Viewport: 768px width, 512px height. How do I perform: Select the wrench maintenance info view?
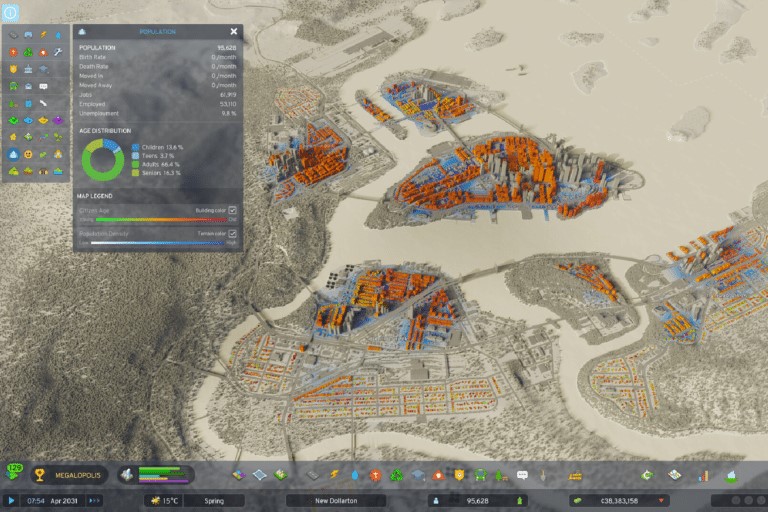click(58, 52)
